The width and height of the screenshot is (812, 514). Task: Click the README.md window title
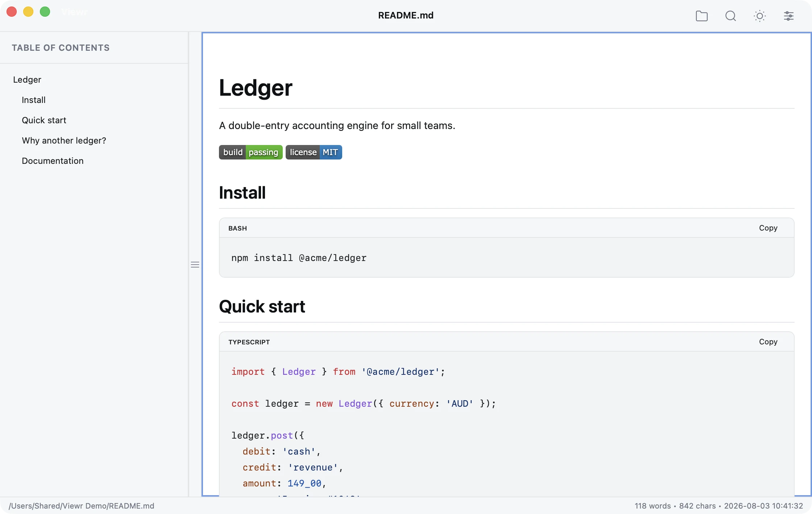click(406, 15)
